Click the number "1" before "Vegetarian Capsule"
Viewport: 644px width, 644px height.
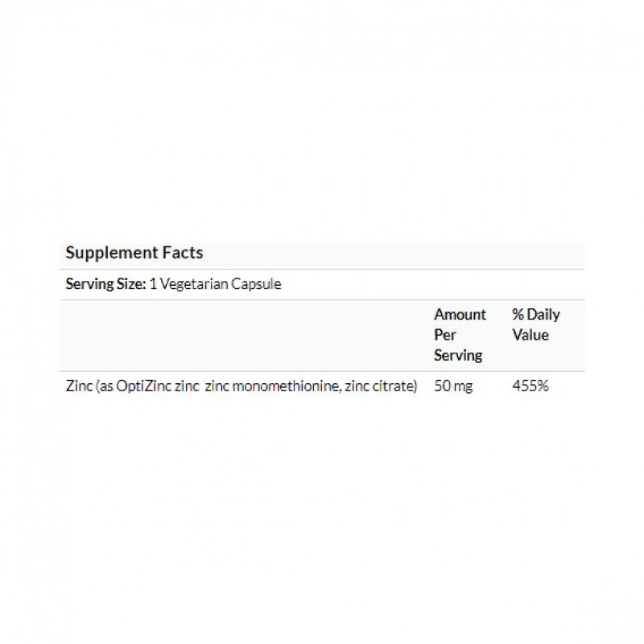coord(153,285)
